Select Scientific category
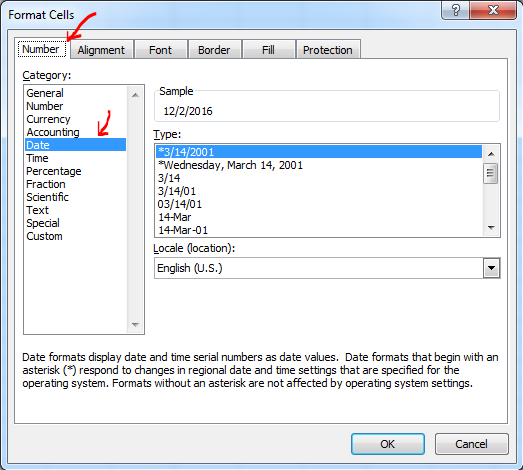The height and width of the screenshot is (470, 523). (76, 197)
